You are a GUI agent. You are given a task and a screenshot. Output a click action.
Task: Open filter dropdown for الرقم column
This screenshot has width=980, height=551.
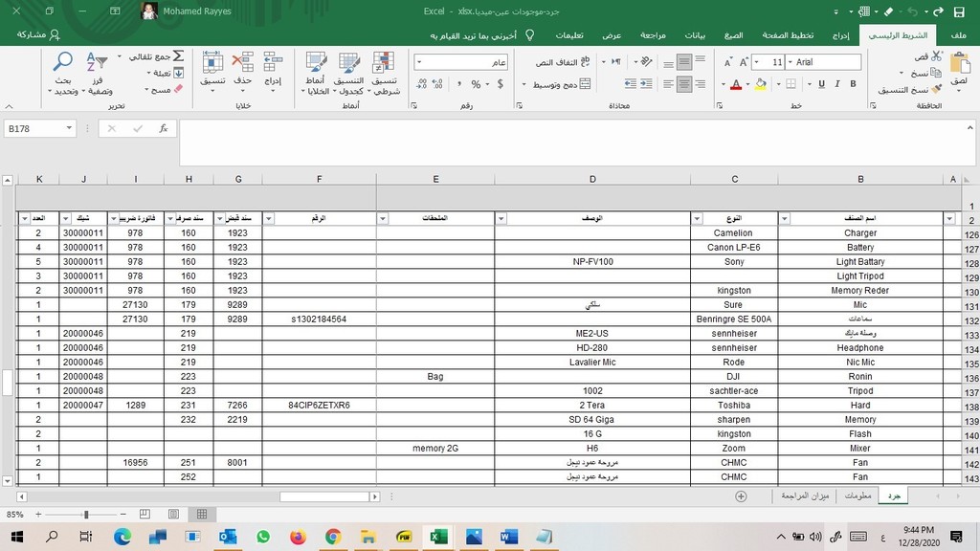click(x=268, y=218)
